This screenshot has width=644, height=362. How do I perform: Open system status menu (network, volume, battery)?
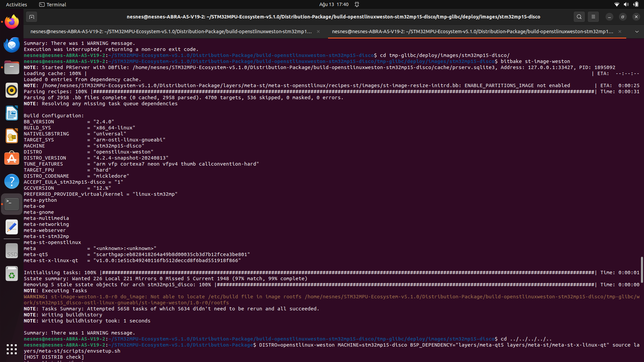[626, 4]
